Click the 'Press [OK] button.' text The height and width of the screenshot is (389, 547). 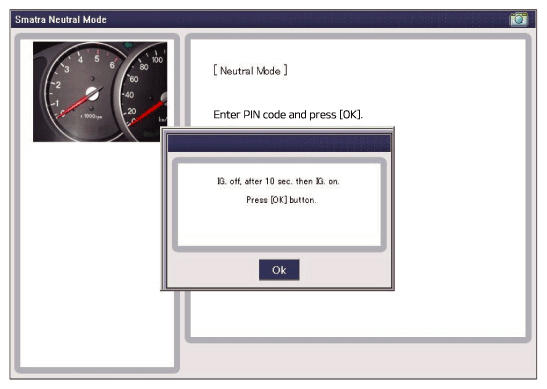[282, 200]
